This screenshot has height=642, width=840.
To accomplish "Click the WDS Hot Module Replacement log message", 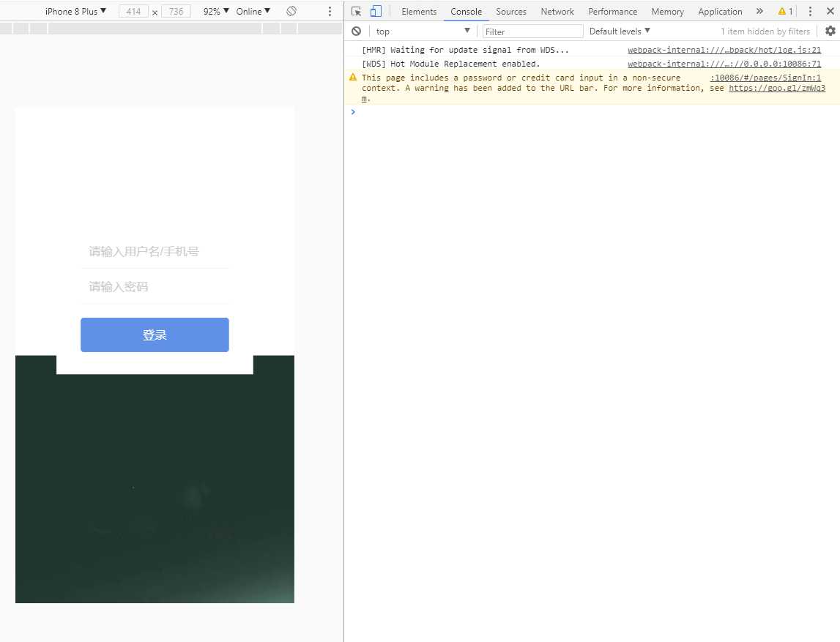I will [450, 64].
